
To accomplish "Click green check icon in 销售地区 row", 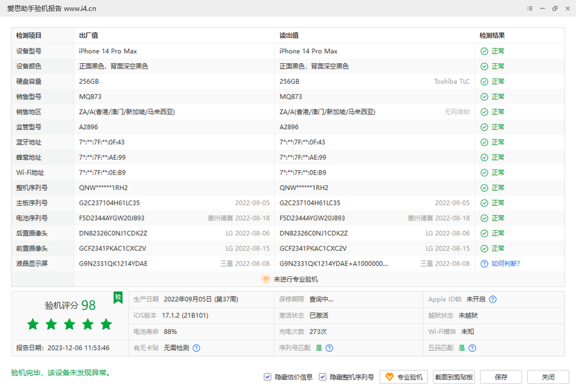I will pyautogui.click(x=484, y=112).
